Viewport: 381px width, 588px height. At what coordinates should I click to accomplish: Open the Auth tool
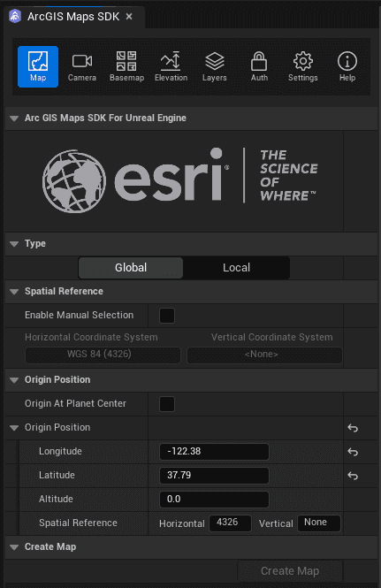click(x=259, y=66)
